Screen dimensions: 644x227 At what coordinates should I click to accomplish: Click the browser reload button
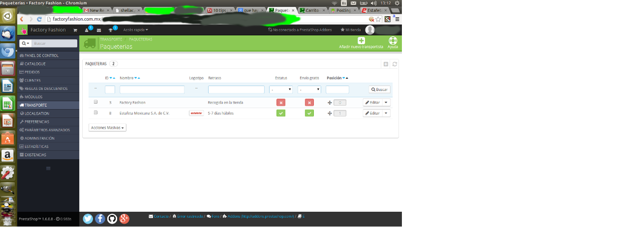point(40,19)
